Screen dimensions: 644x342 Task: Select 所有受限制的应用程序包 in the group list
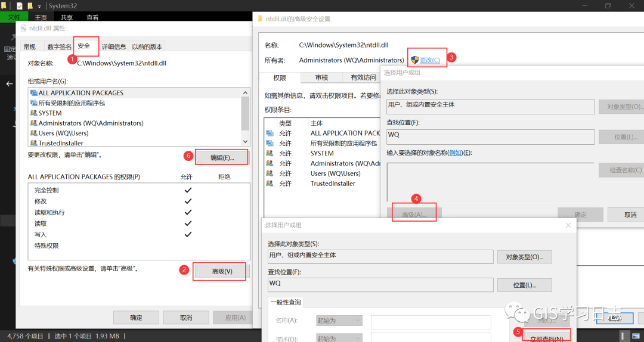click(x=135, y=103)
